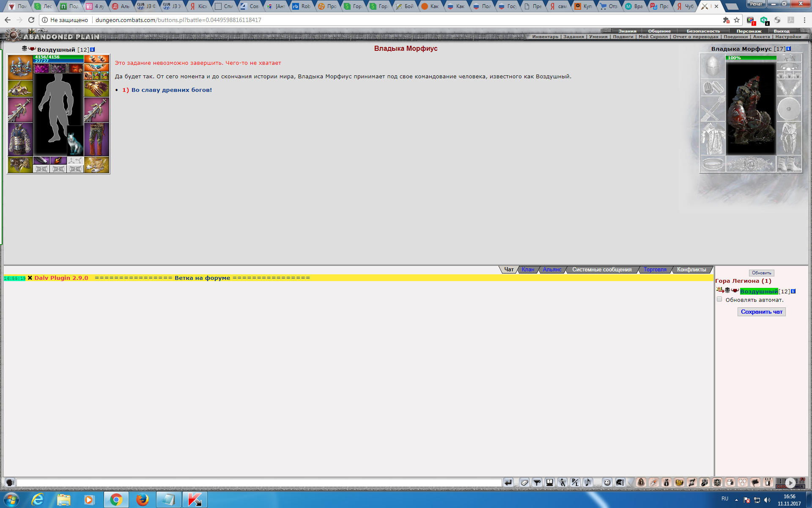The image size is (812, 508).
Task: Bookmark this page with the star
Action: pyautogui.click(x=737, y=20)
